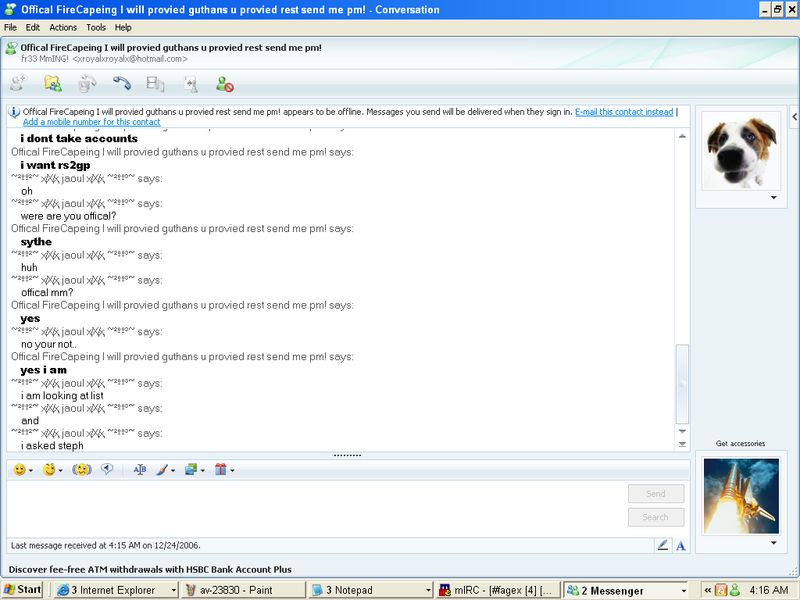The height and width of the screenshot is (600, 800).
Task: Click 'E-mail this contact instead' link
Action: (624, 112)
